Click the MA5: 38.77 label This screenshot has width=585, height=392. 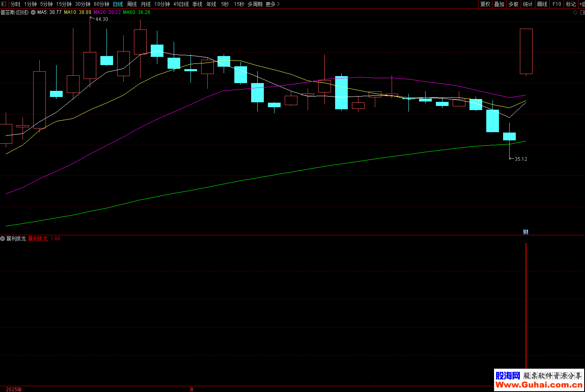[49, 12]
